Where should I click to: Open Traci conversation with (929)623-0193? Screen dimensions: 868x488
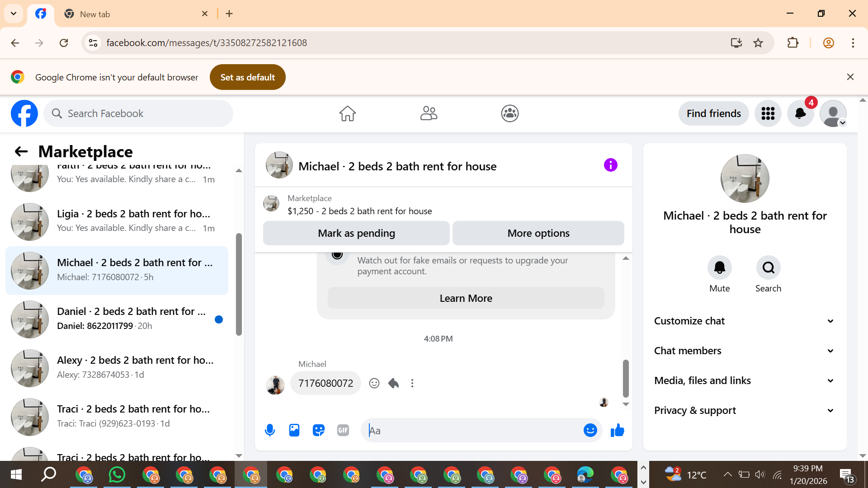(117, 417)
